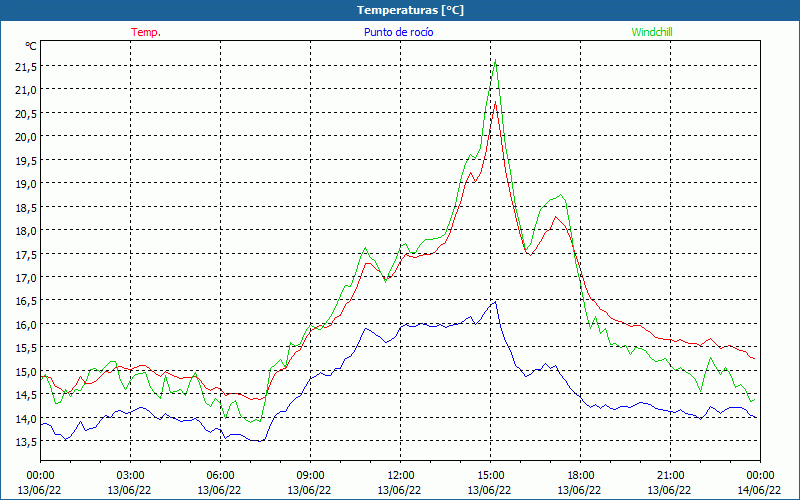Click the '06:00' time label

(220, 476)
